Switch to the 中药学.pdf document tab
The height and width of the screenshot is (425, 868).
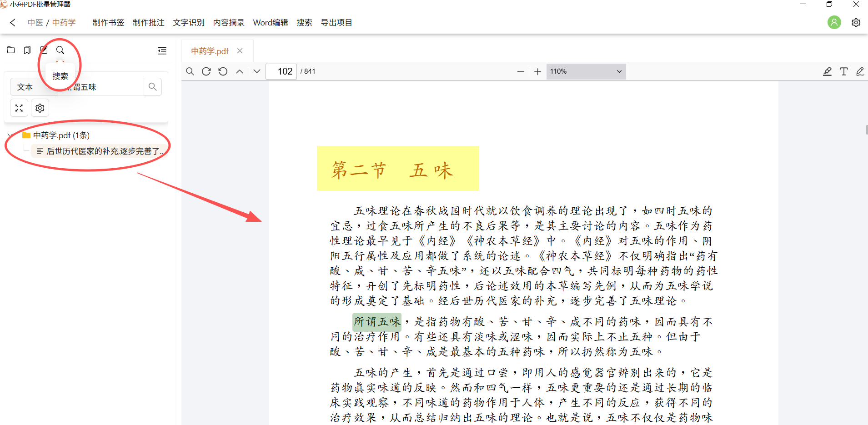[210, 51]
